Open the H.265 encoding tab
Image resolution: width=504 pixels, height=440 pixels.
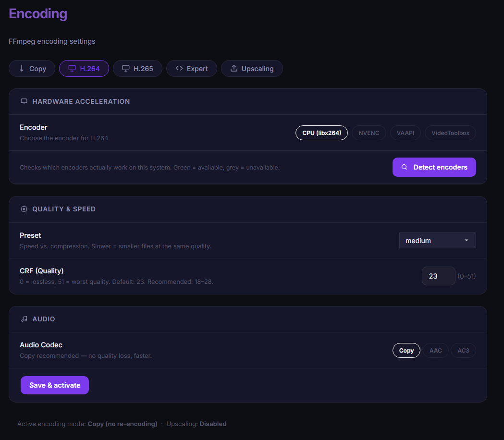(x=137, y=69)
